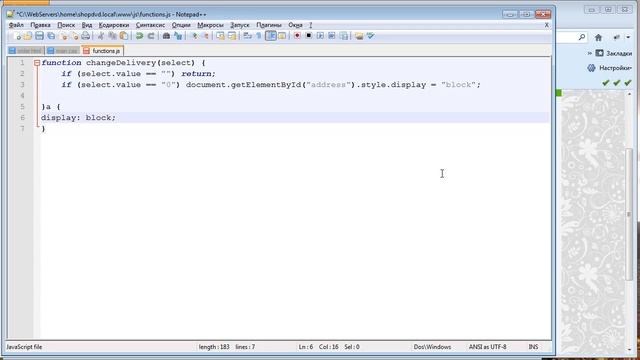The image size is (640, 360).
Task: Click the 'length : 183' status bar entry
Action: click(214, 347)
